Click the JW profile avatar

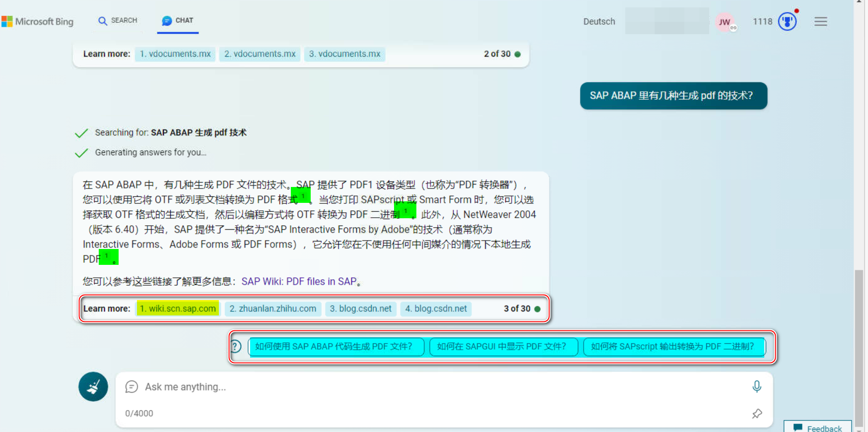click(x=725, y=22)
